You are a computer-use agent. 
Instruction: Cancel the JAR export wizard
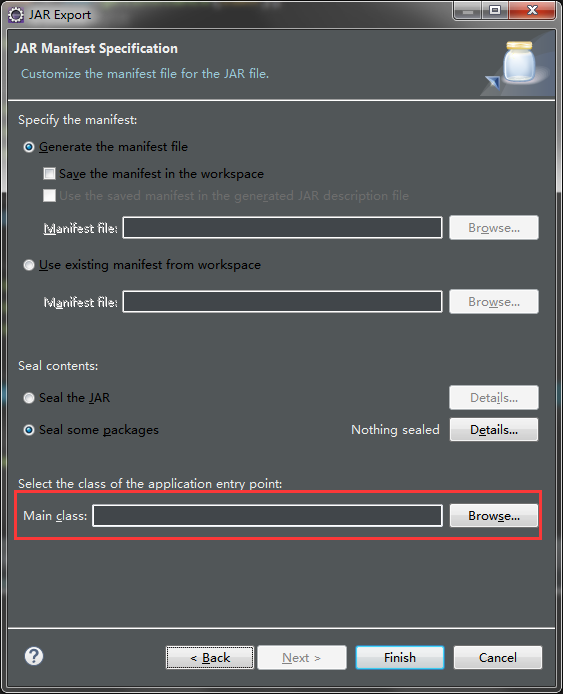click(497, 658)
